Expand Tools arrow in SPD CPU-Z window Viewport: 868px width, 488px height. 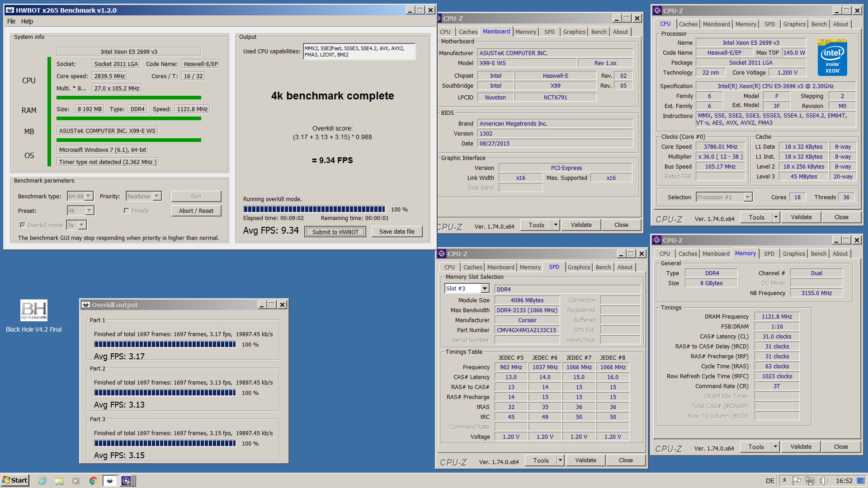pyautogui.click(x=560, y=460)
